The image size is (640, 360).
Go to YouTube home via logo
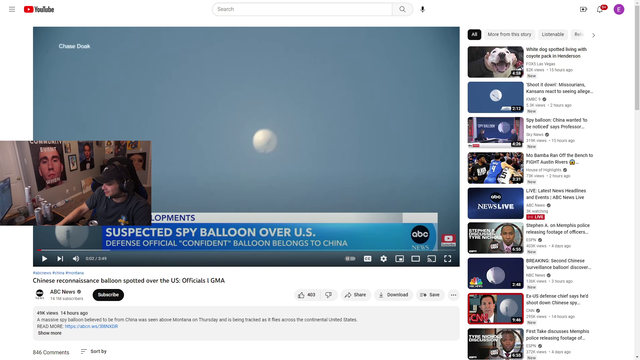click(x=39, y=9)
